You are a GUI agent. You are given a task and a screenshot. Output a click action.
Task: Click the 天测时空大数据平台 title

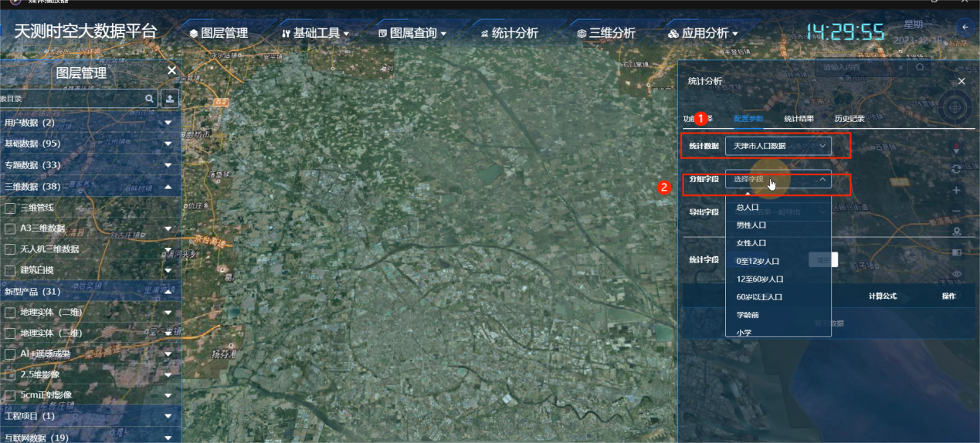coord(85,32)
